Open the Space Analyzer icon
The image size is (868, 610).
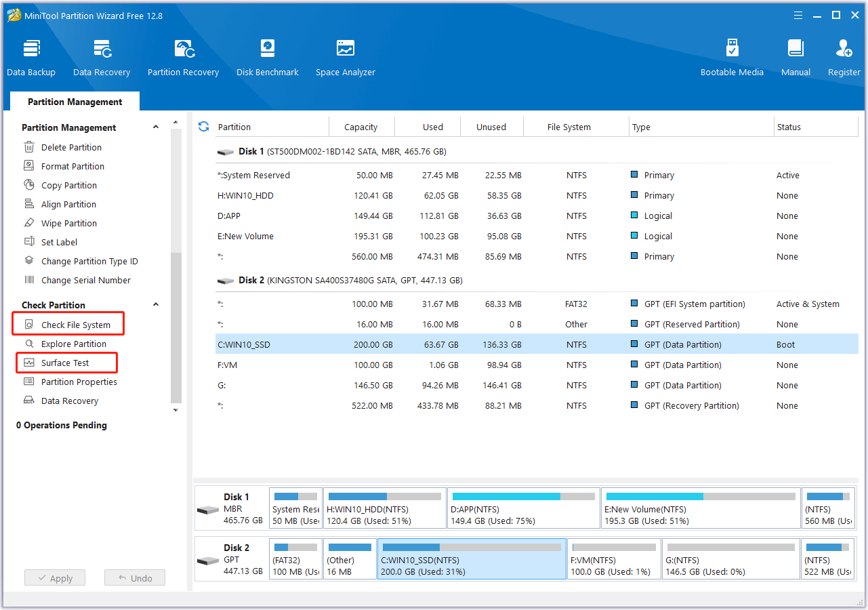point(346,49)
